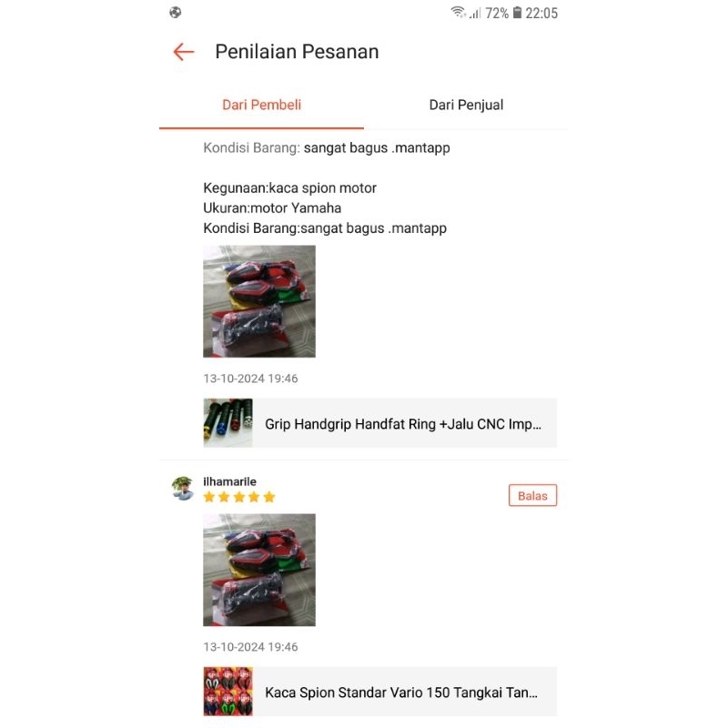
Task: Tap the Wi-Fi status icon
Action: [458, 13]
